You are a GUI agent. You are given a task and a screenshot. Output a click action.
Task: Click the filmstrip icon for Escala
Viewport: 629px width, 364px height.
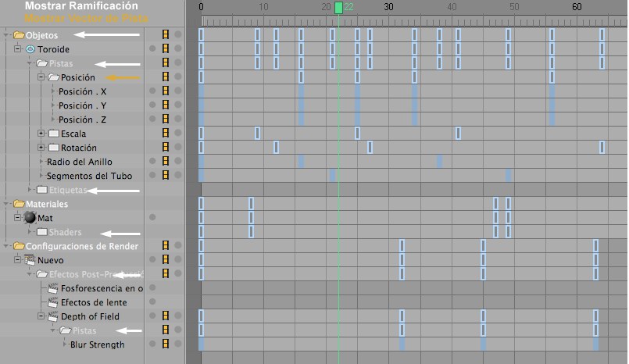[165, 134]
